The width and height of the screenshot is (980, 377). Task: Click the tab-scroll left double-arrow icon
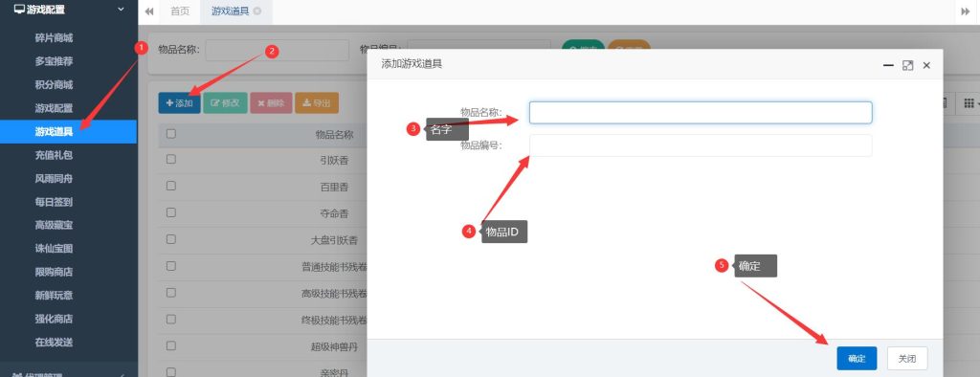coord(148,11)
